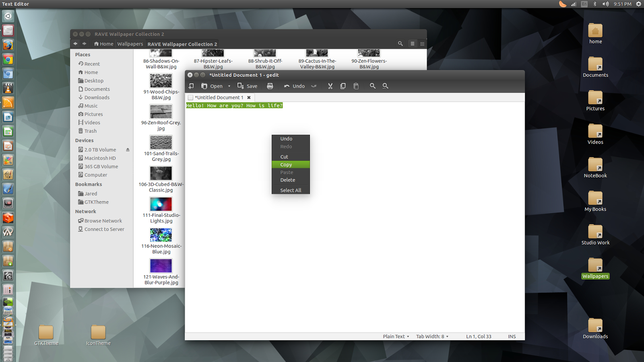Switch file manager to grid view

point(422,43)
